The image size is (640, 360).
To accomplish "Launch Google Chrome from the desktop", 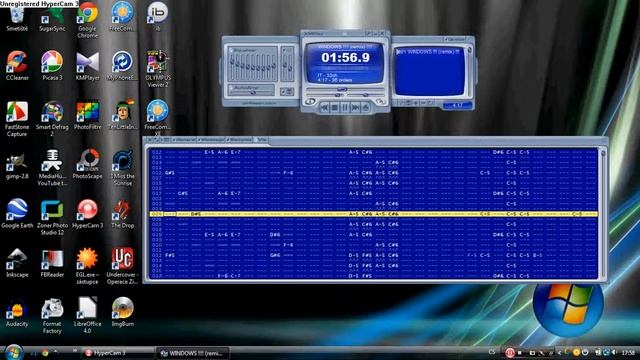I will tap(87, 21).
